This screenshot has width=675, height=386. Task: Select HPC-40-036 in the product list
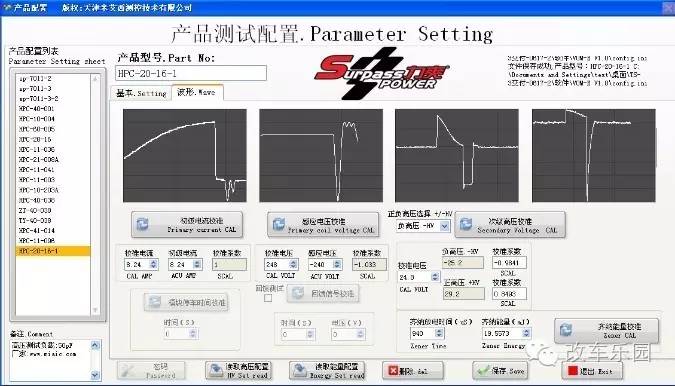(53, 200)
